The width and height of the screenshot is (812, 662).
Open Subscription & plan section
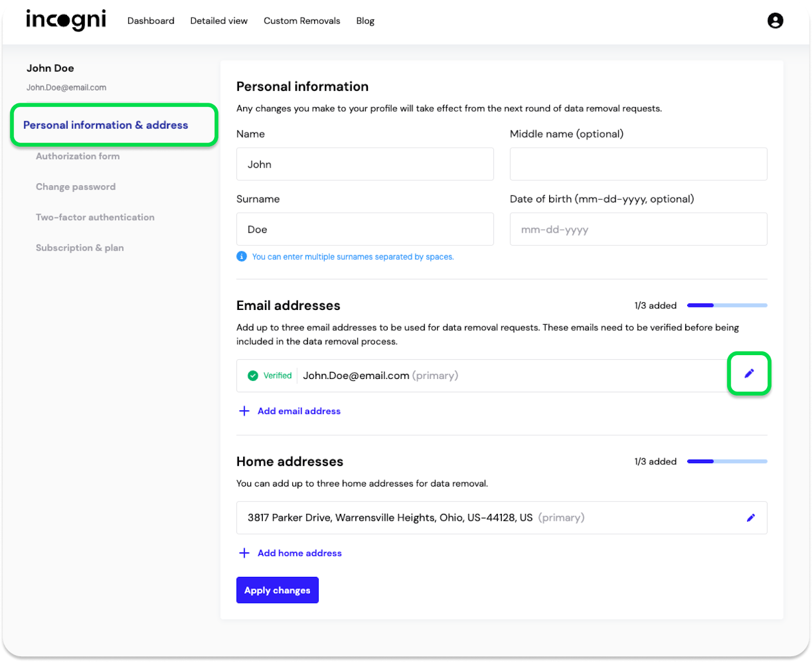pos(80,248)
